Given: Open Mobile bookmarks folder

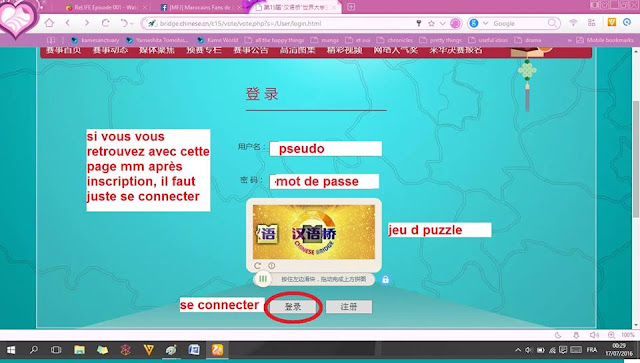Looking at the screenshot, I should coord(605,40).
